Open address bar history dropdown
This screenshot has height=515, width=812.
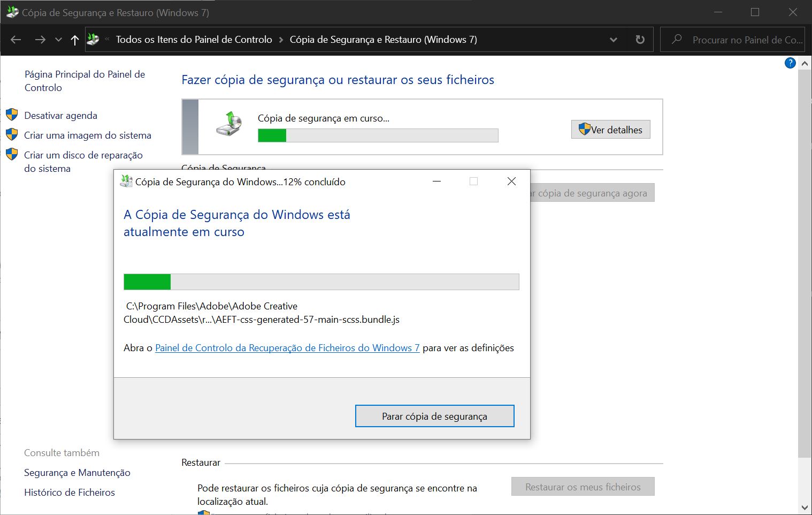(x=614, y=40)
